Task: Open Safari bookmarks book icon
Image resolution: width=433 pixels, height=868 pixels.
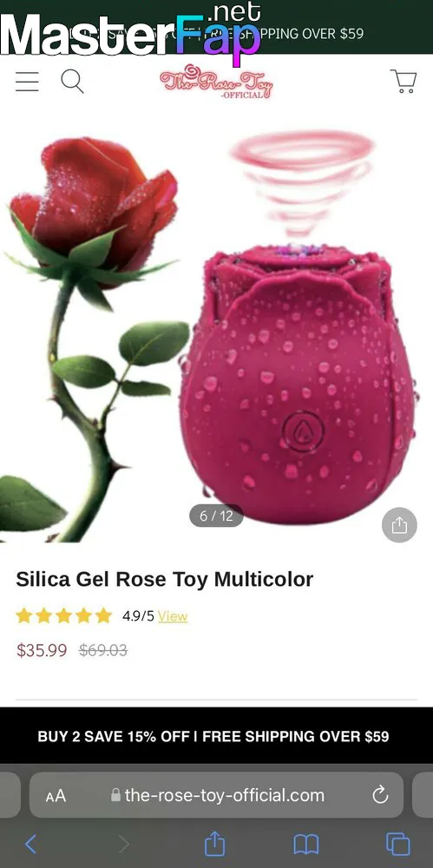Action: 306,845
